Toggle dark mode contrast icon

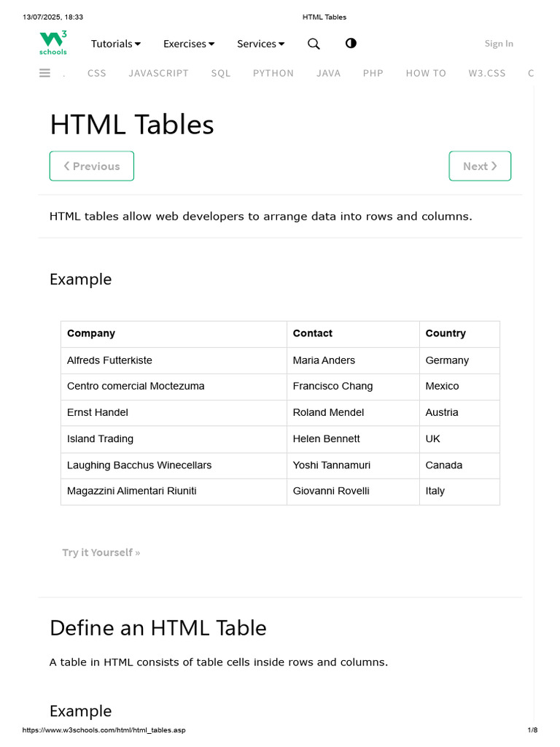point(351,43)
